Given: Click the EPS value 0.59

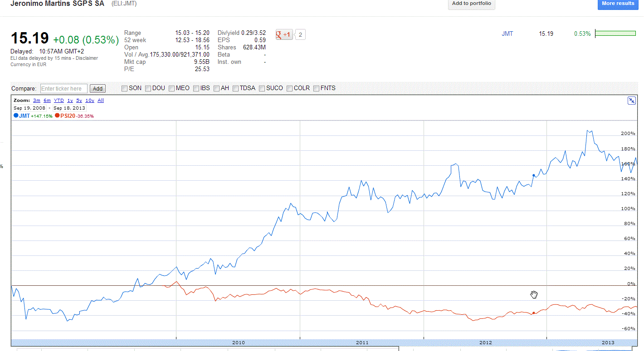Looking at the screenshot, I should click(x=260, y=40).
